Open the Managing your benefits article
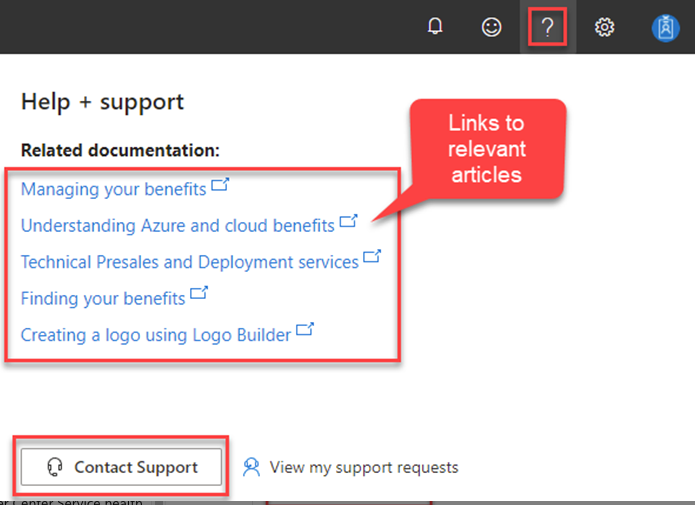Screen dimensions: 695x505 pyautogui.click(x=113, y=189)
